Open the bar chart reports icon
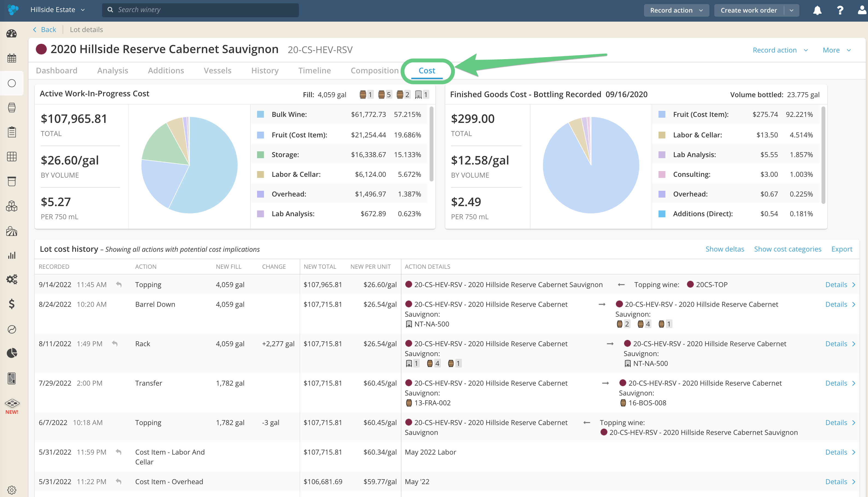Viewport: 868px width, 497px height. tap(11, 255)
